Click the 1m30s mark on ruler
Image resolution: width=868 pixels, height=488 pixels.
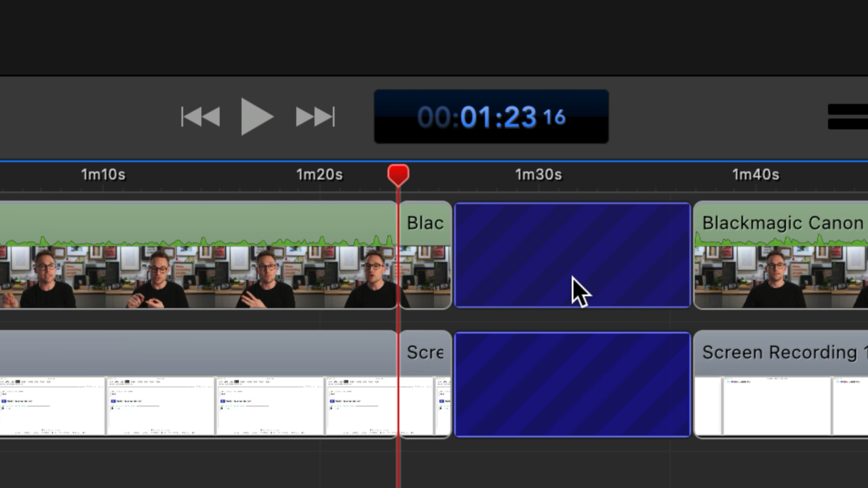click(x=538, y=175)
